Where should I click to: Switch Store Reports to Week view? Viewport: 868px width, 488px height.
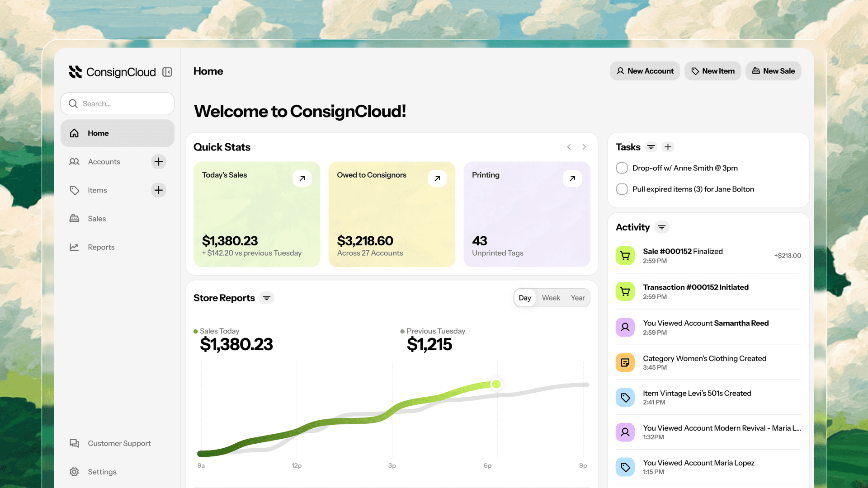coord(551,298)
